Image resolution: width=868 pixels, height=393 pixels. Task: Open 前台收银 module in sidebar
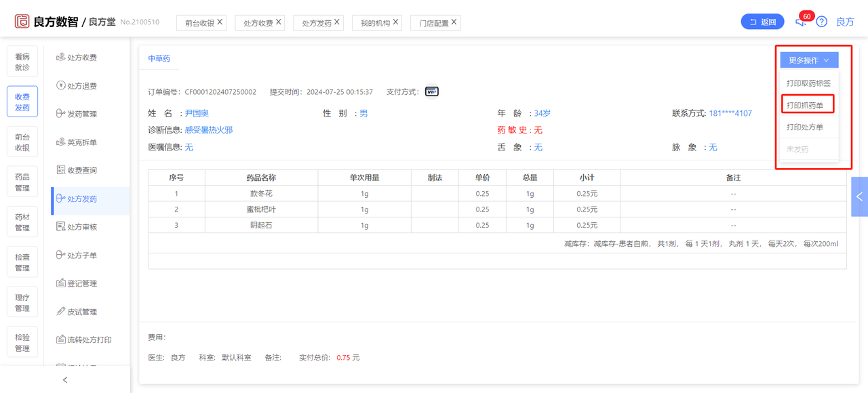[x=22, y=142]
